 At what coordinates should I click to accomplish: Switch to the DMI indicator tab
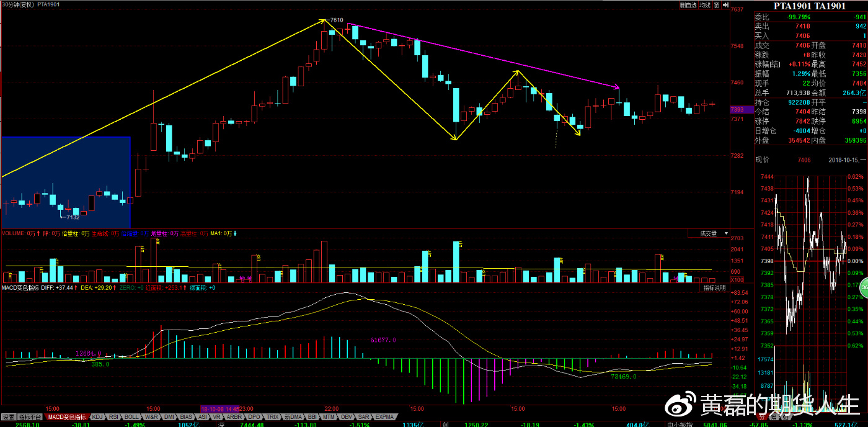pos(169,417)
